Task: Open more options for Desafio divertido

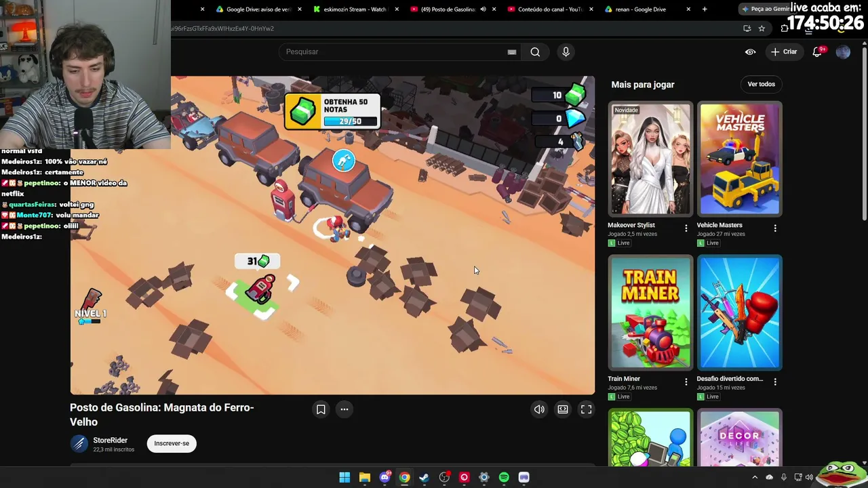Action: point(775,382)
